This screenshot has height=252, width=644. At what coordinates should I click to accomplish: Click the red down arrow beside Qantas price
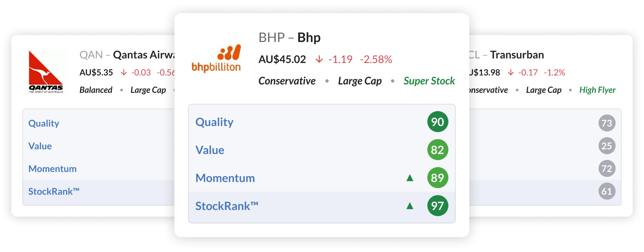124,72
